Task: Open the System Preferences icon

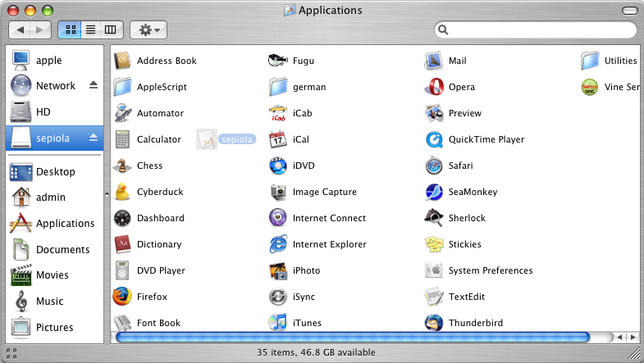Action: [434, 270]
